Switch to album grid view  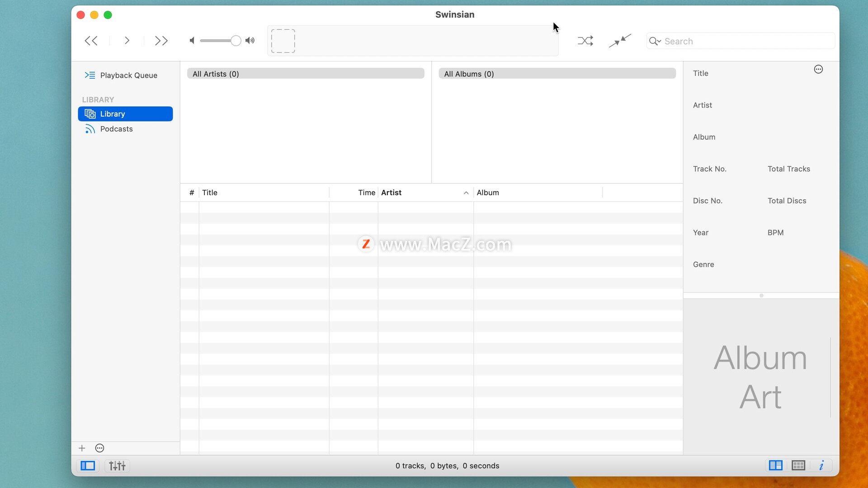click(798, 465)
